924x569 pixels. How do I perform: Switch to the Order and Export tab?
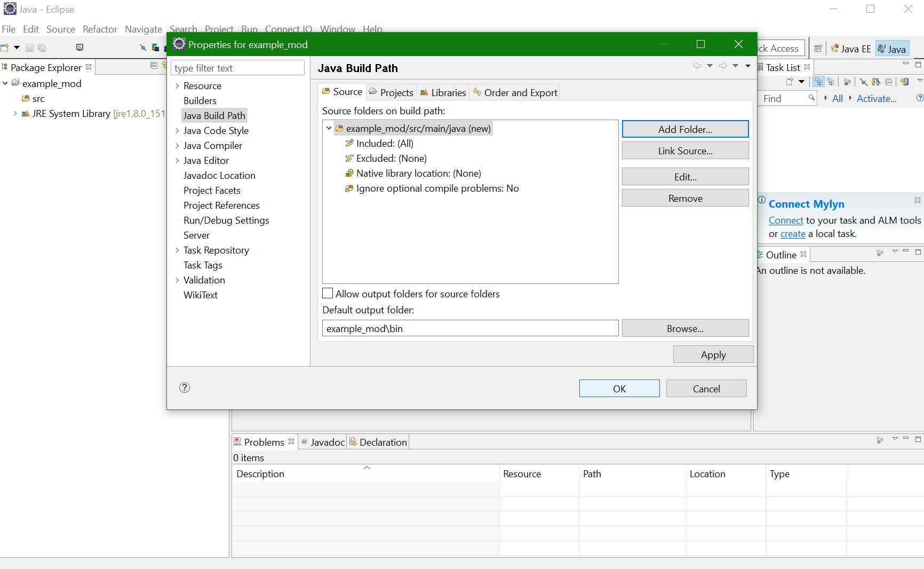point(515,92)
